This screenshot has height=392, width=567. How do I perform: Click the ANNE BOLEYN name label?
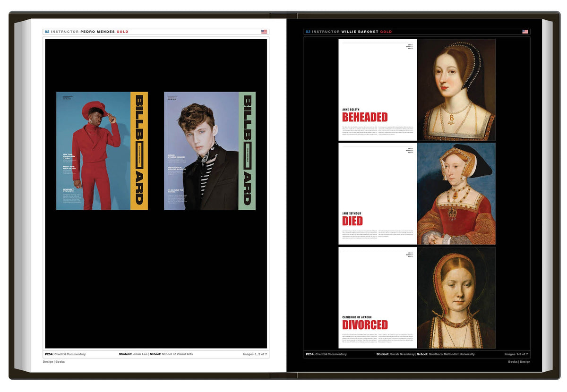click(351, 109)
